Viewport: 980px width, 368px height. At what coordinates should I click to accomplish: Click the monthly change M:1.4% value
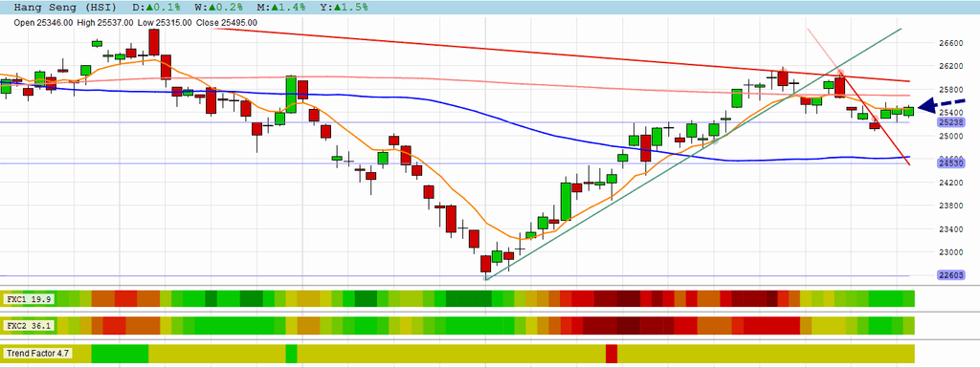(x=280, y=8)
